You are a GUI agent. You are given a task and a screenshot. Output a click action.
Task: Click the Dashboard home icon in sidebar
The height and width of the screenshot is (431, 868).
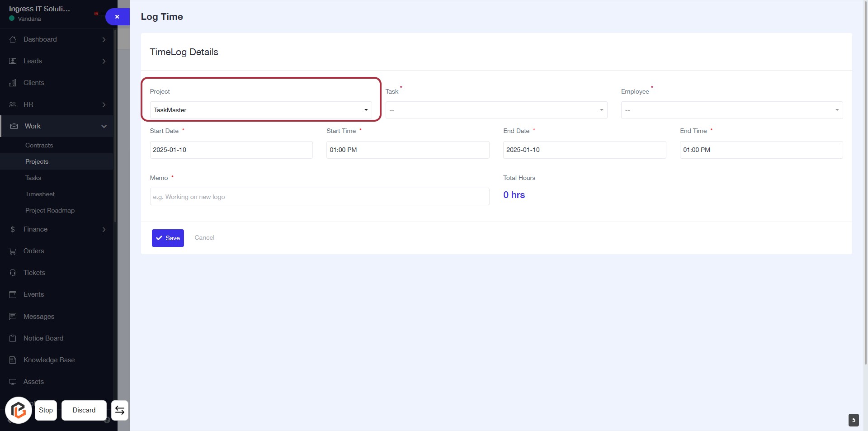click(x=13, y=39)
